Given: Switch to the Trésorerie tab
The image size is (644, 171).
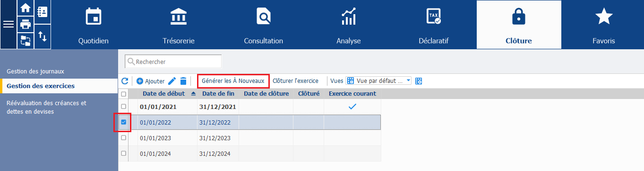Looking at the screenshot, I should (179, 25).
